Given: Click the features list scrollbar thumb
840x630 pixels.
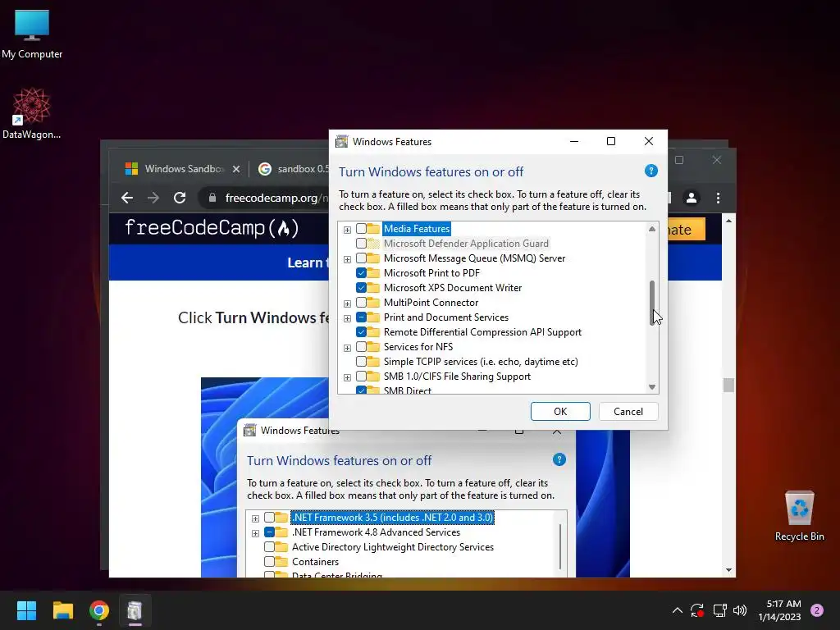Looking at the screenshot, I should 652,303.
